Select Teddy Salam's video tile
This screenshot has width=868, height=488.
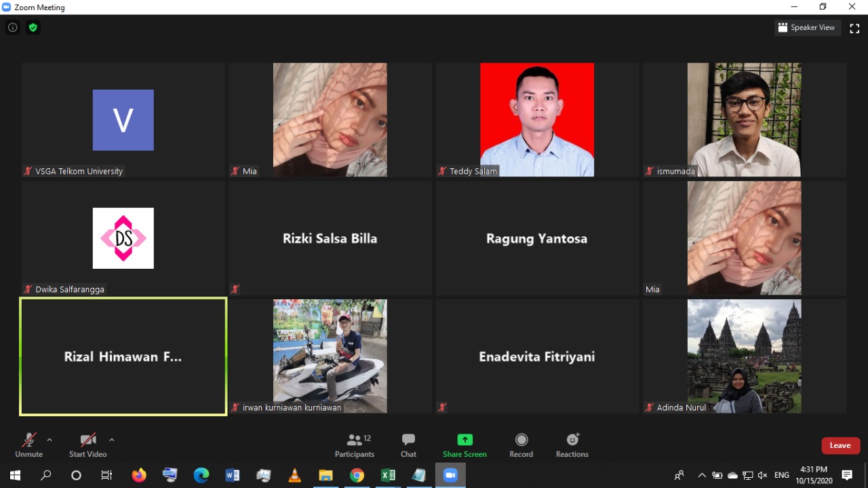tap(537, 119)
